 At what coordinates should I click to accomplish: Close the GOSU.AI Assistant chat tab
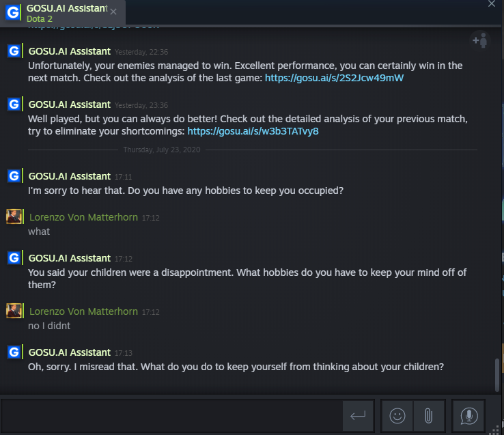click(x=113, y=12)
